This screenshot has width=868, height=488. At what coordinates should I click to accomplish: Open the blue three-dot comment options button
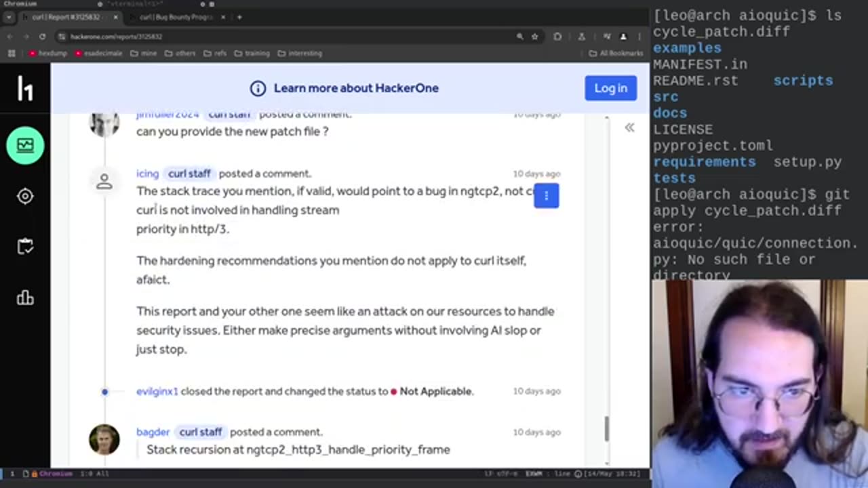click(546, 196)
